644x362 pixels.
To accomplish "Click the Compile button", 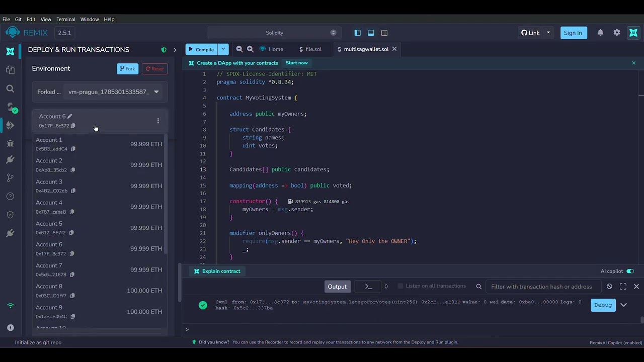I will click(201, 49).
